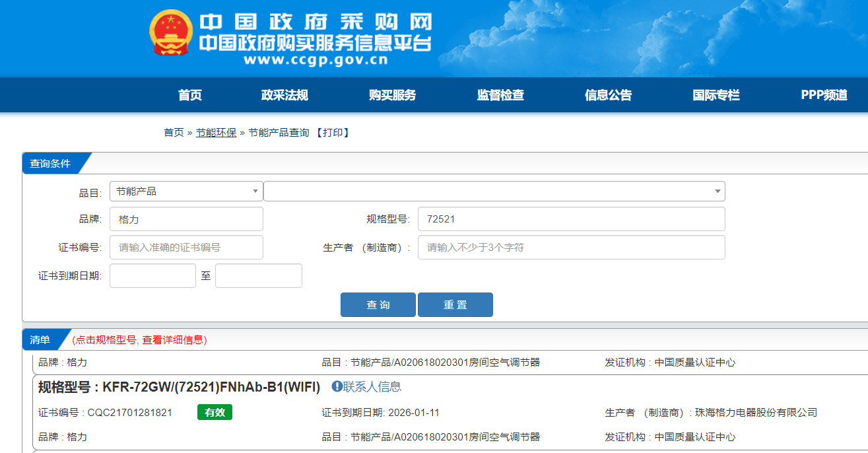
Task: Click the 【打印】 print link
Action: (x=332, y=133)
